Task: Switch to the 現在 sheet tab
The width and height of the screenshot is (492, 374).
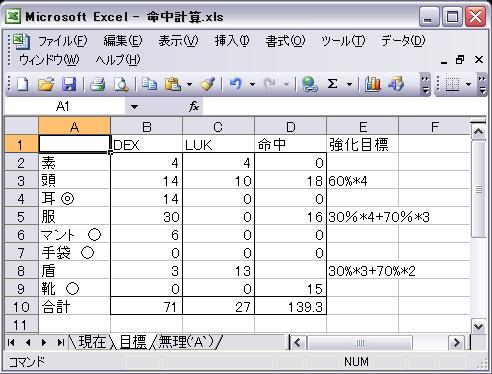Action: [92, 342]
